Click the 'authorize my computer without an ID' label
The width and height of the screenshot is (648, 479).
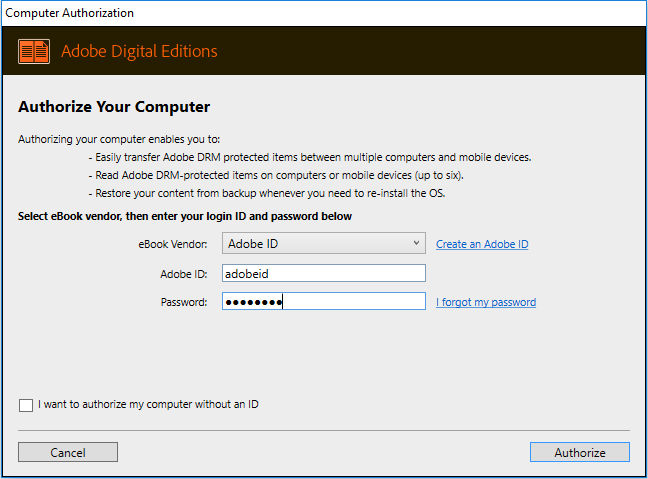click(x=149, y=405)
